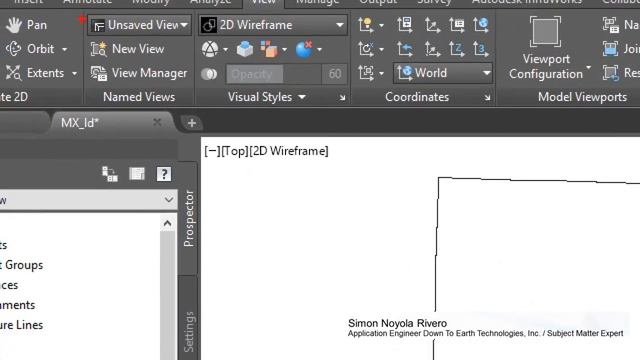Click the [-] viewport controls label
This screenshot has width=640, height=360.
212,151
